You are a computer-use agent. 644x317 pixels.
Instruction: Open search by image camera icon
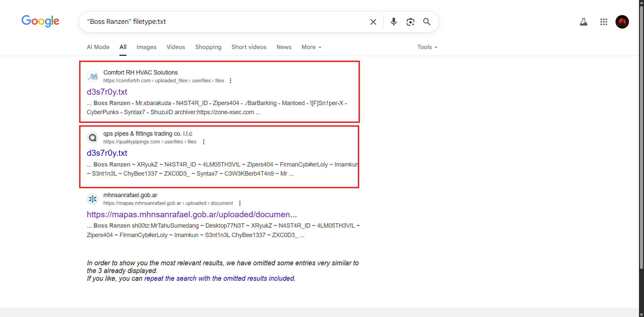(410, 22)
